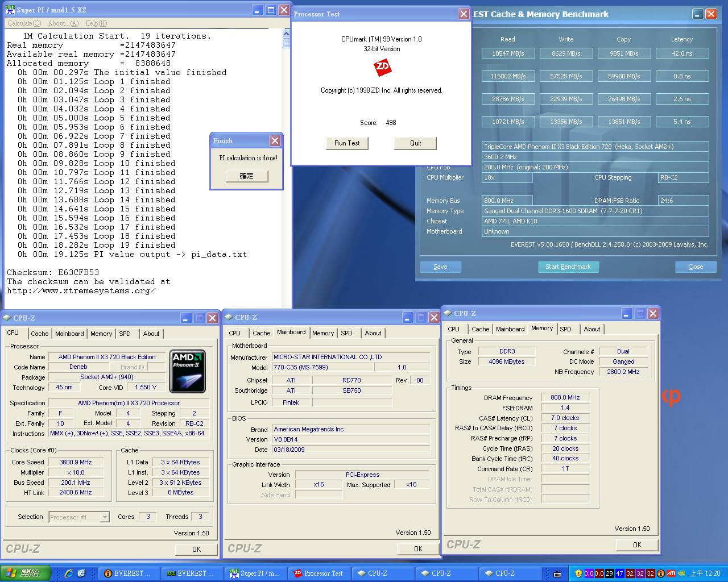This screenshot has width=728, height=582.
Task: Open About tab in CPU-Z memory window
Action: (x=592, y=329)
